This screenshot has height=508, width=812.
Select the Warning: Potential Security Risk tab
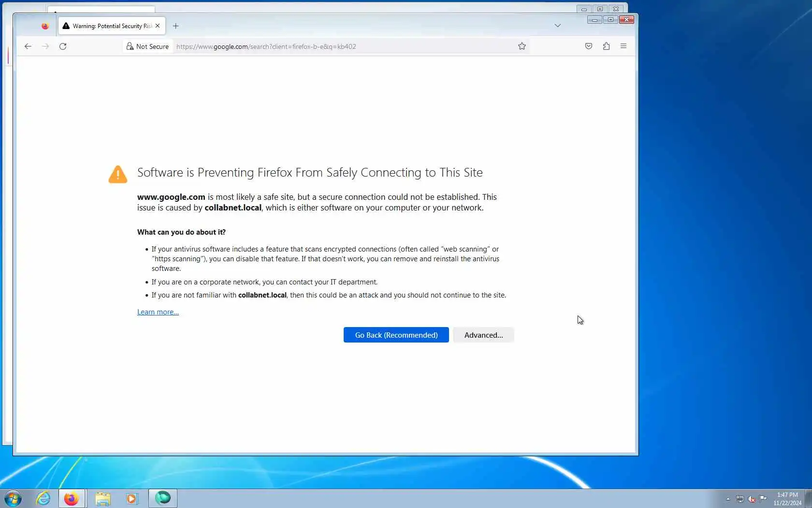112,26
